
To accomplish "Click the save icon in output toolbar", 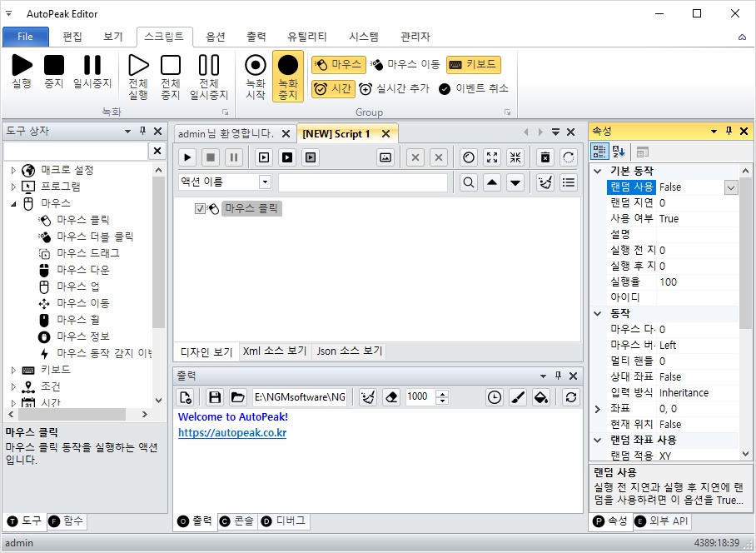I will 215,397.
